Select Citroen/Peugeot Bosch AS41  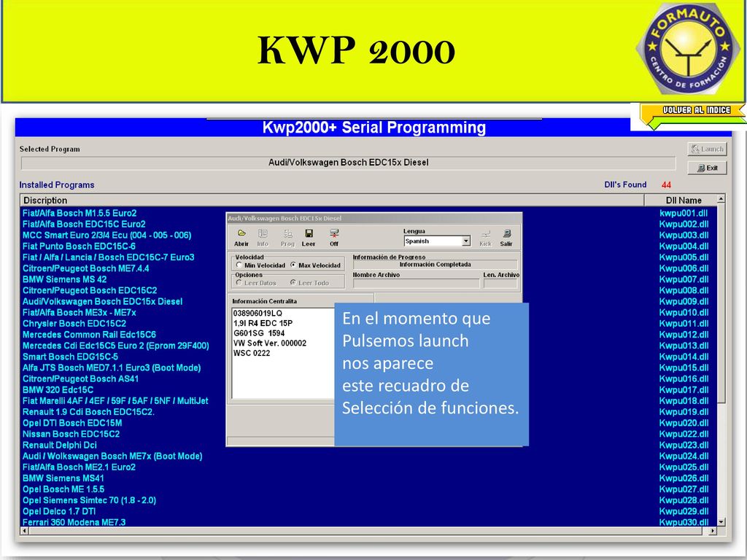pos(80,378)
